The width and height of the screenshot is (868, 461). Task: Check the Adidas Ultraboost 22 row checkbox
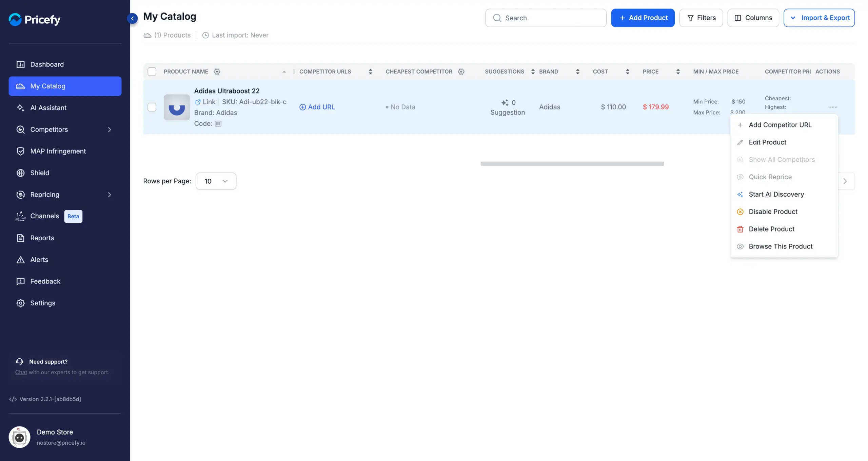152,107
